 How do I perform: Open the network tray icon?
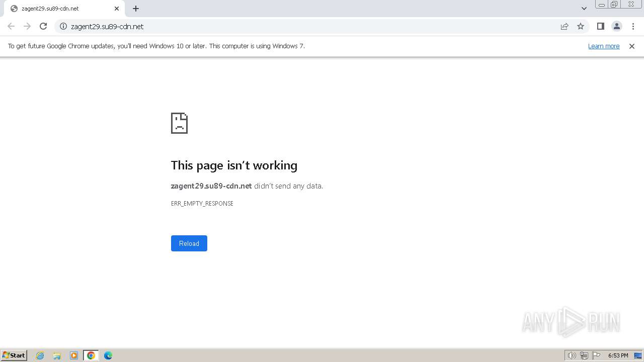point(584,355)
